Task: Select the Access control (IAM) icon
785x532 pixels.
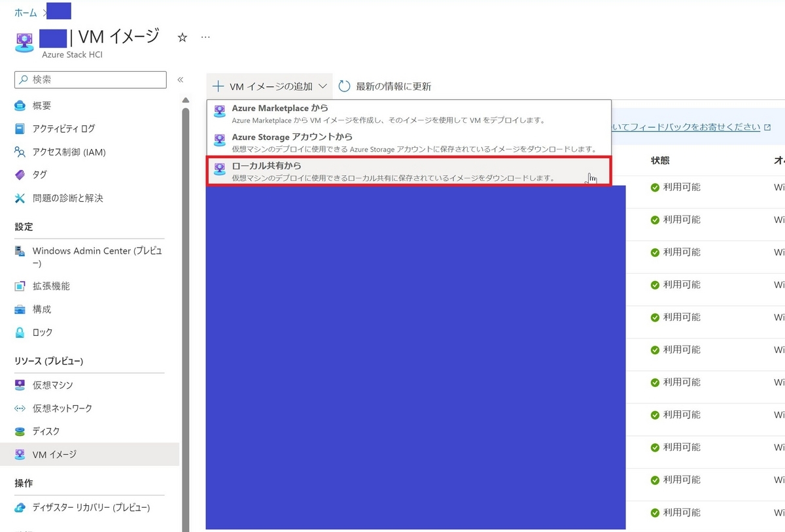Action: pos(20,152)
